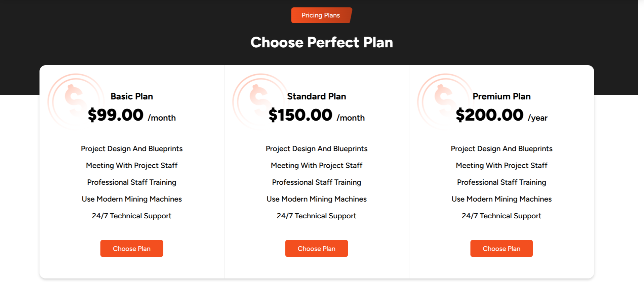This screenshot has width=644, height=305.
Task: Click Premium Plan's Professional Staff Training
Action: [501, 182]
